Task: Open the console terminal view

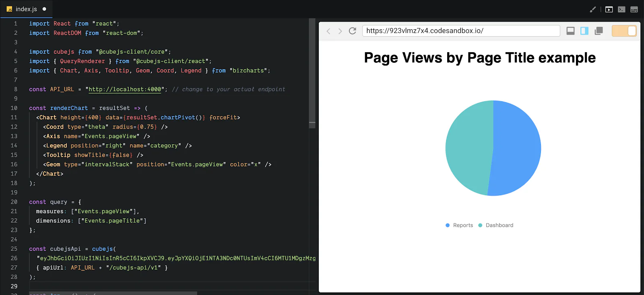Action: pos(621,9)
